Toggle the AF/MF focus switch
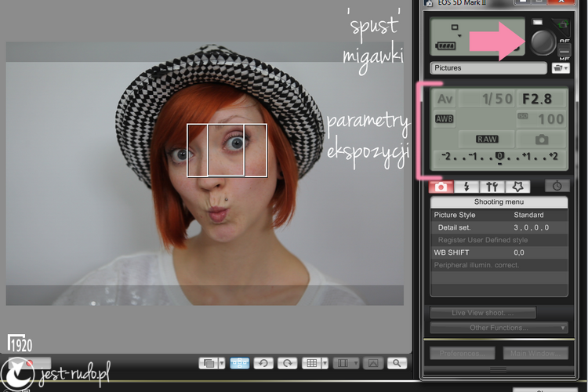This screenshot has height=392, width=588. pyautogui.click(x=564, y=49)
